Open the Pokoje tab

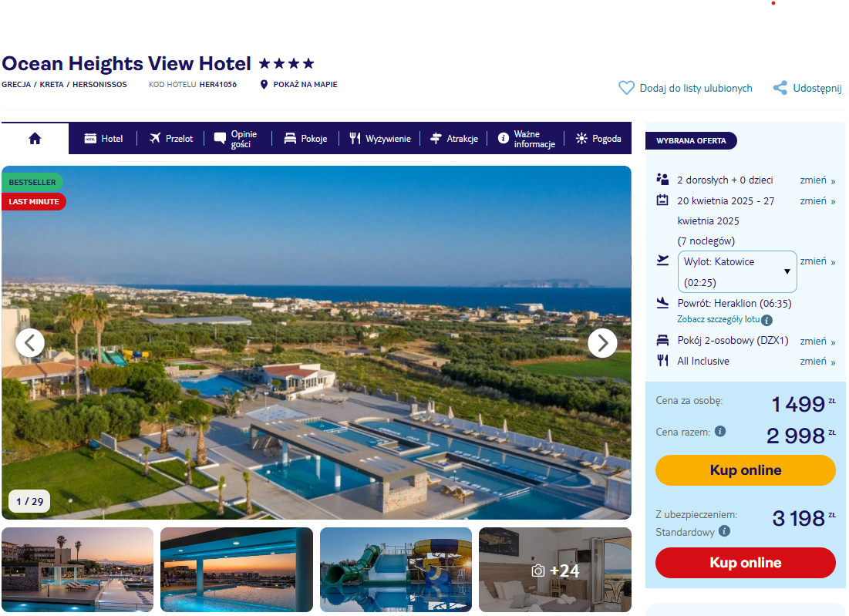point(306,139)
